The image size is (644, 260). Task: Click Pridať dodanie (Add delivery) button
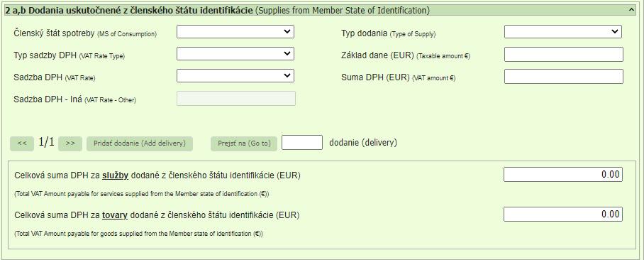point(140,143)
